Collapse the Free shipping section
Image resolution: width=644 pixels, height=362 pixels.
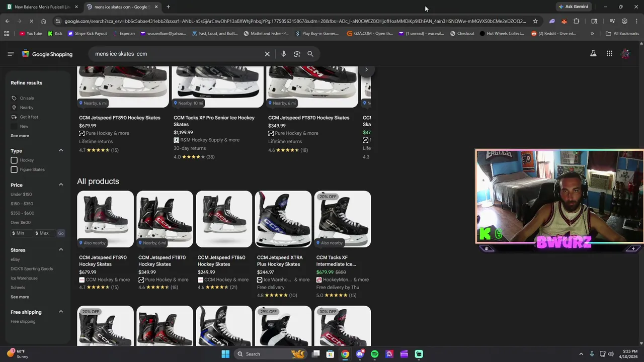[x=61, y=312]
